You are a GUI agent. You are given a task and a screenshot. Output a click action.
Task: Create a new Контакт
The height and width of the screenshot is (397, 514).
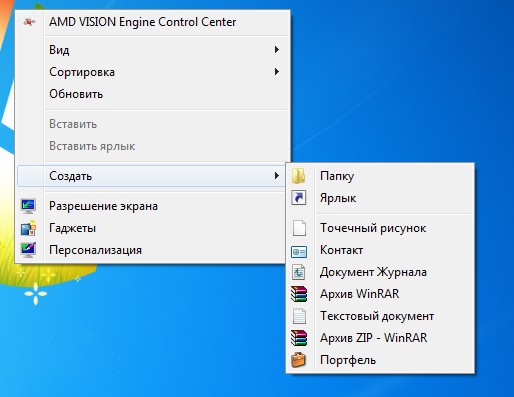click(380, 250)
